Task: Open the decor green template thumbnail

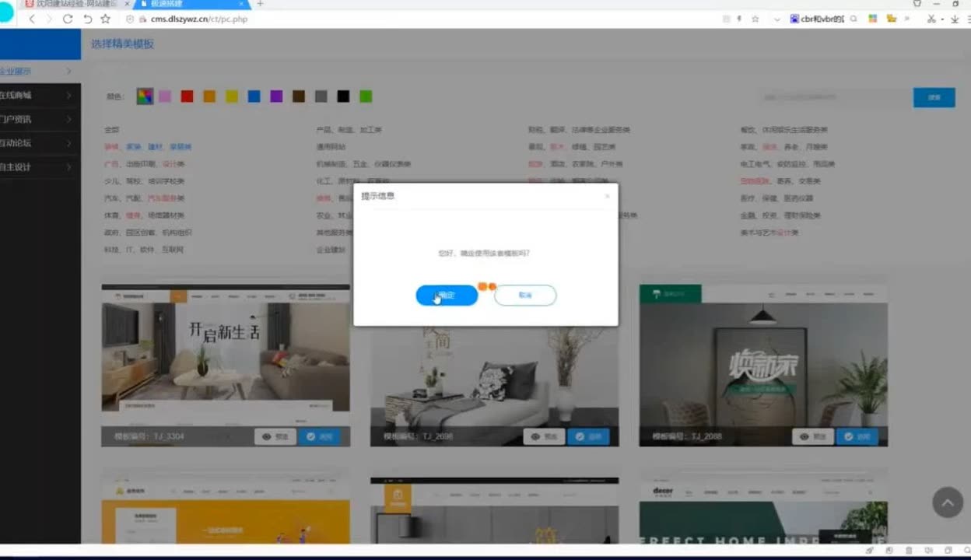Action: tap(763, 511)
